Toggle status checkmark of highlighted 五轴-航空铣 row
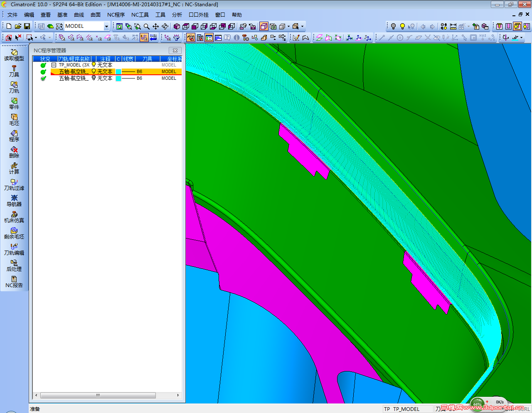The width and height of the screenshot is (532, 413). (x=43, y=72)
